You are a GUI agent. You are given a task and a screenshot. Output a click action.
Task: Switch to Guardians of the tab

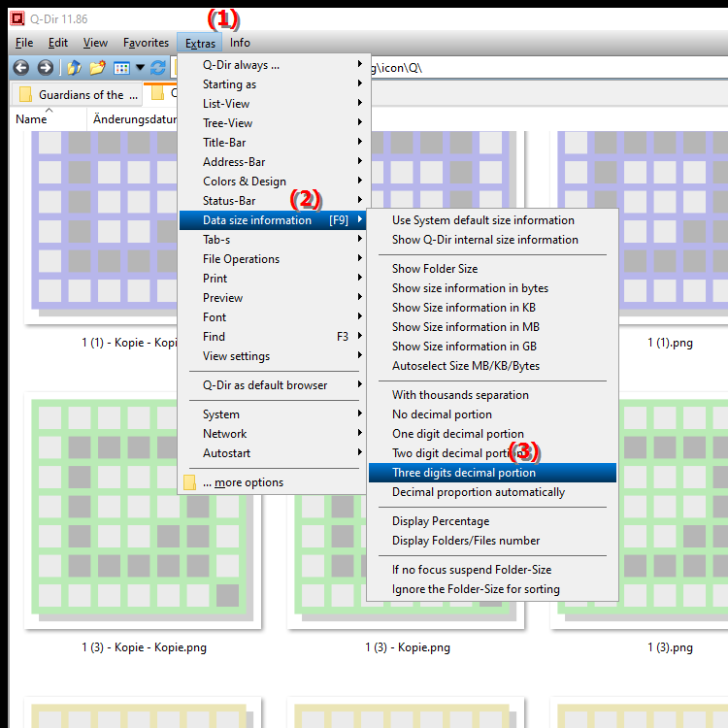[77, 94]
